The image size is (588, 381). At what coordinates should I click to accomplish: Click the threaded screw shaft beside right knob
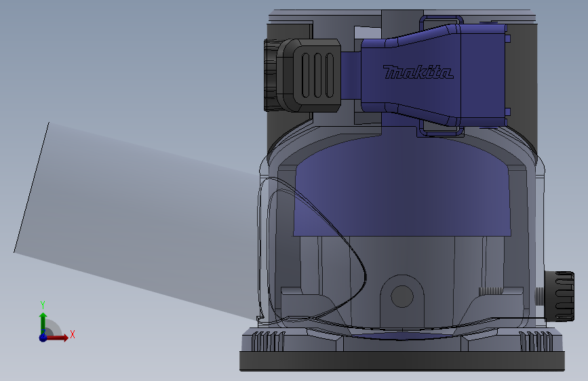(x=539, y=296)
